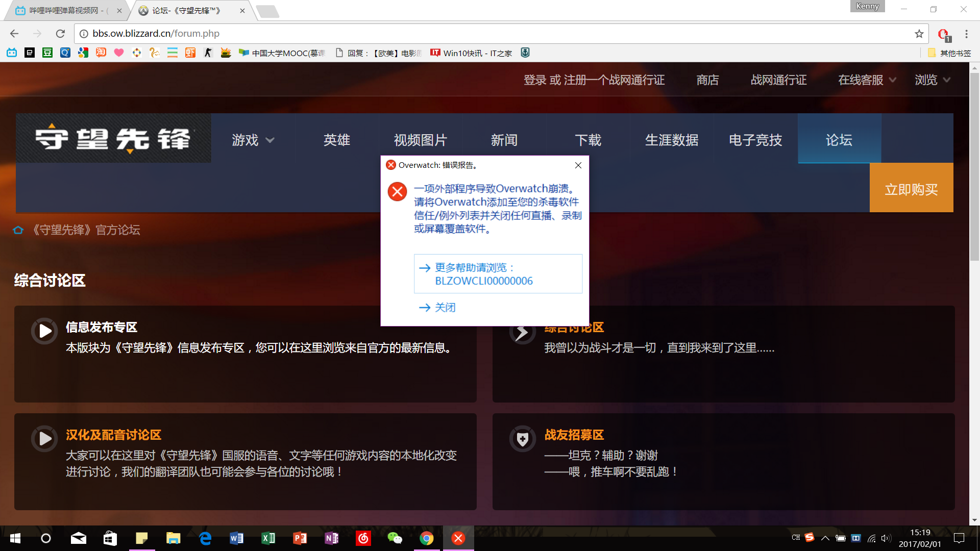This screenshot has height=551, width=980.
Task: Bookmark this page with the star icon
Action: point(919,34)
